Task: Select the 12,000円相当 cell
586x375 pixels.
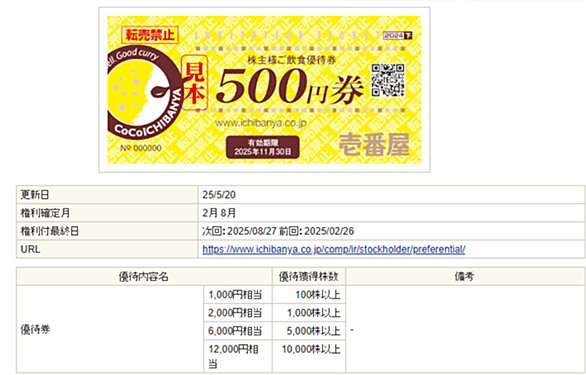Action: click(238, 356)
